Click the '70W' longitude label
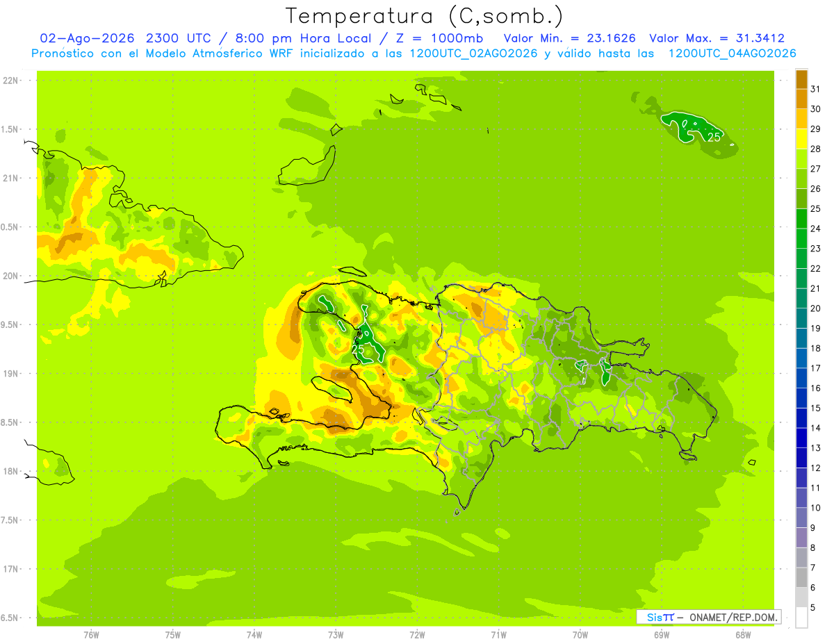Image resolution: width=834 pixels, height=644 pixels. coord(580,634)
